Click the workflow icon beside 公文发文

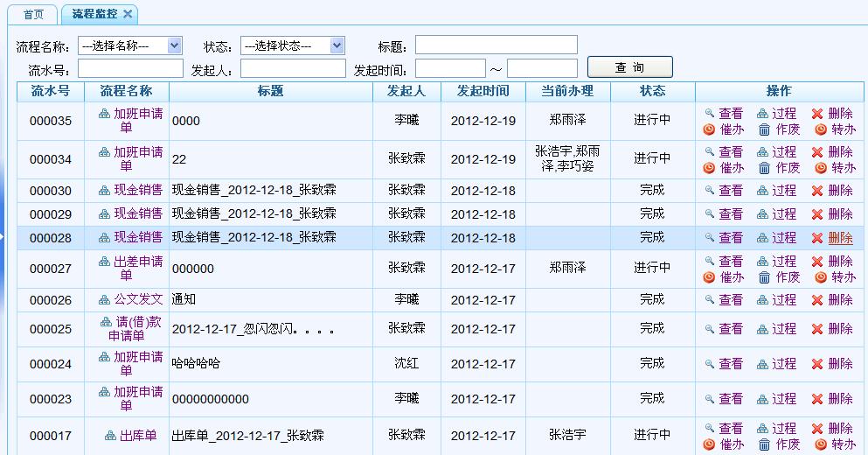[105, 299]
